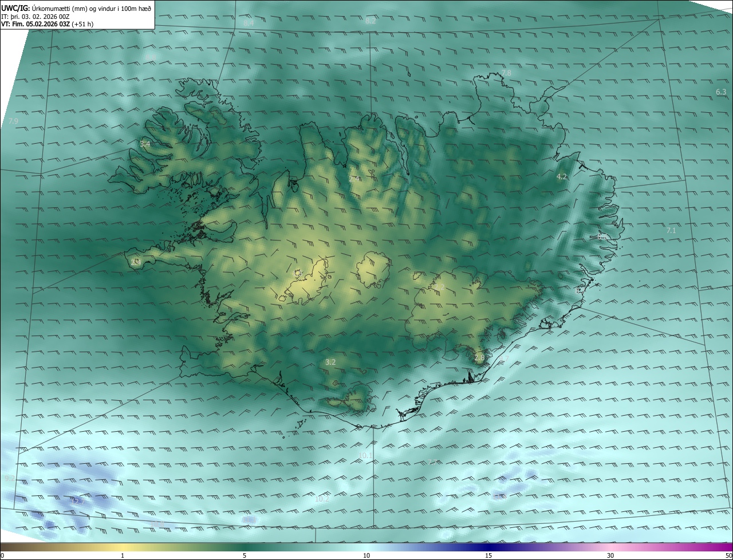Click the colour scale tick label '15'
Viewport: 733px width, 560px height.
click(488, 556)
